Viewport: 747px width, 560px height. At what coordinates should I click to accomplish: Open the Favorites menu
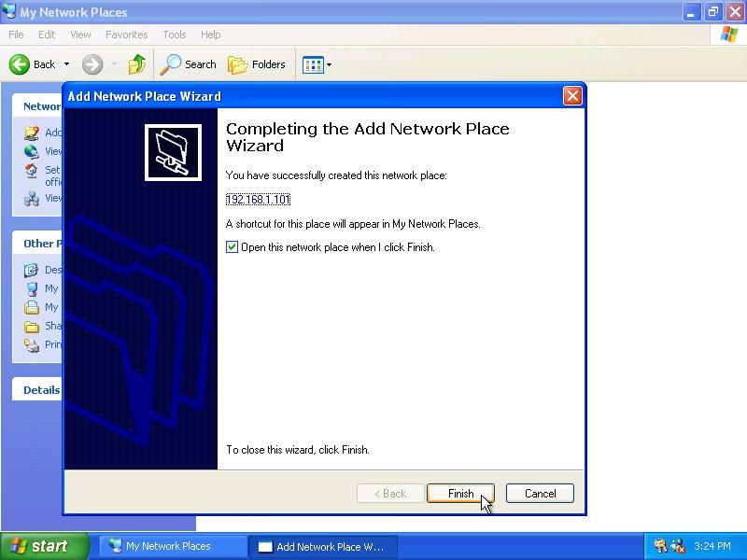pos(126,35)
